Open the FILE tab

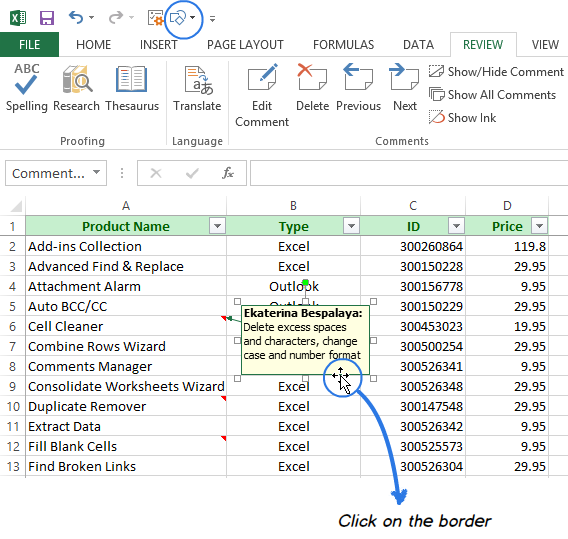click(x=29, y=45)
